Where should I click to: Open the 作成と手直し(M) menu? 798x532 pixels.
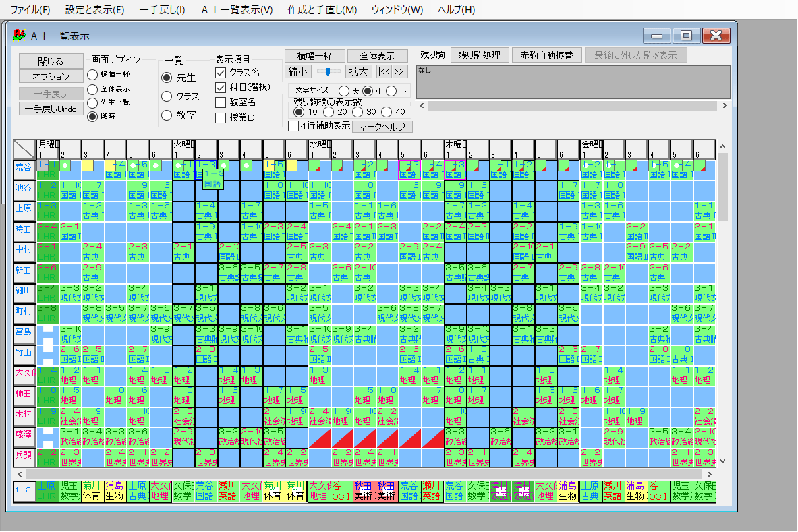coord(322,9)
